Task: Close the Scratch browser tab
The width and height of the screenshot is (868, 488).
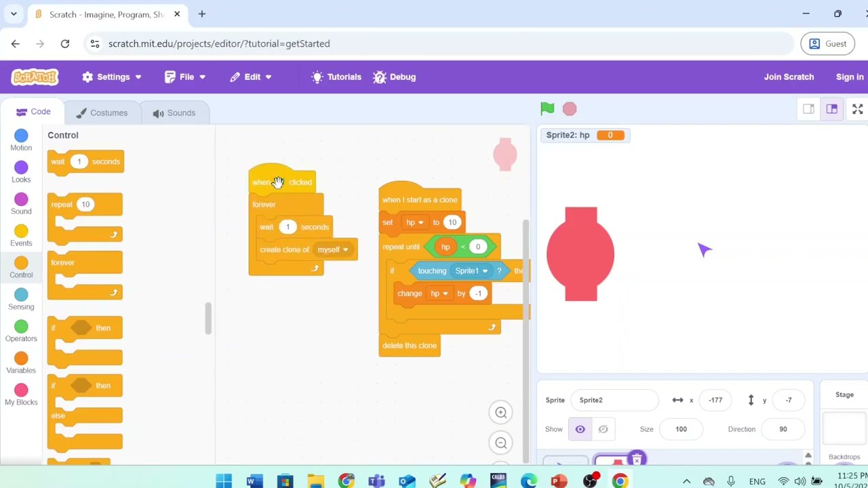Action: (177, 14)
